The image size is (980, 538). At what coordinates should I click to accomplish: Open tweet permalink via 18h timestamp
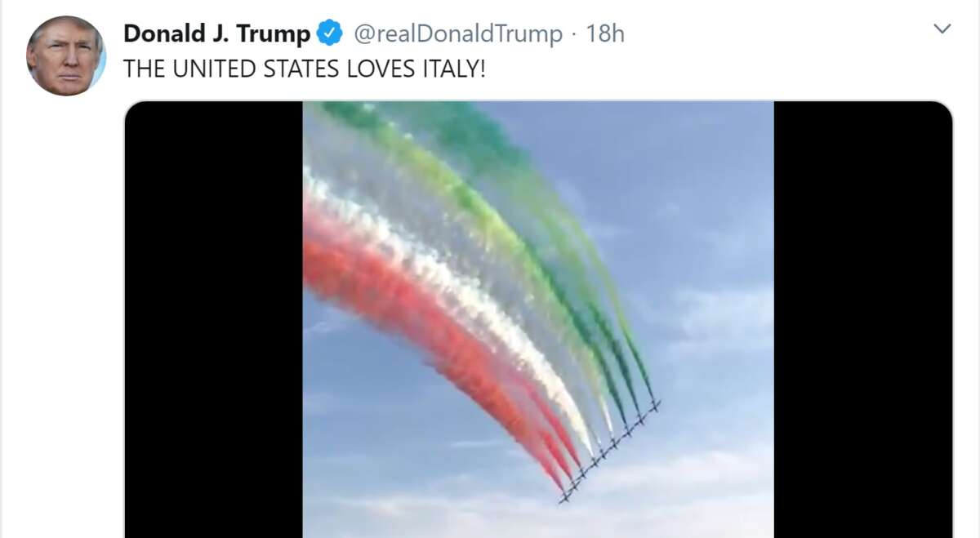coord(606,34)
